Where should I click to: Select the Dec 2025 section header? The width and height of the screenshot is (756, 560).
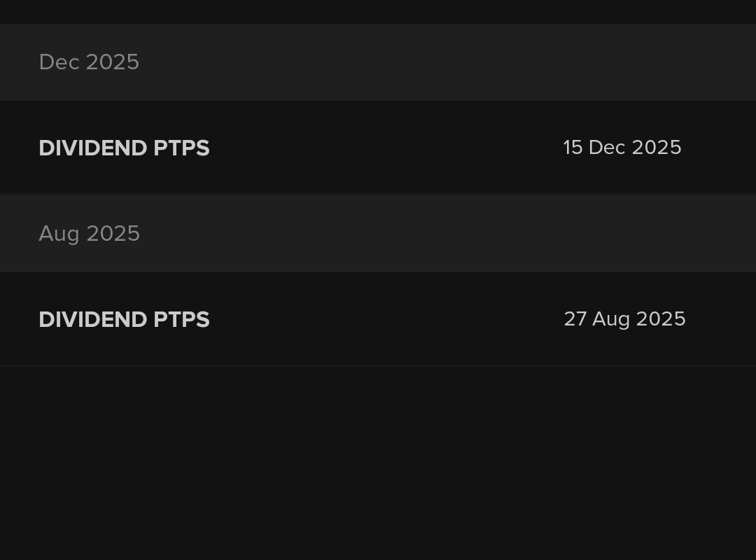pyautogui.click(x=378, y=62)
